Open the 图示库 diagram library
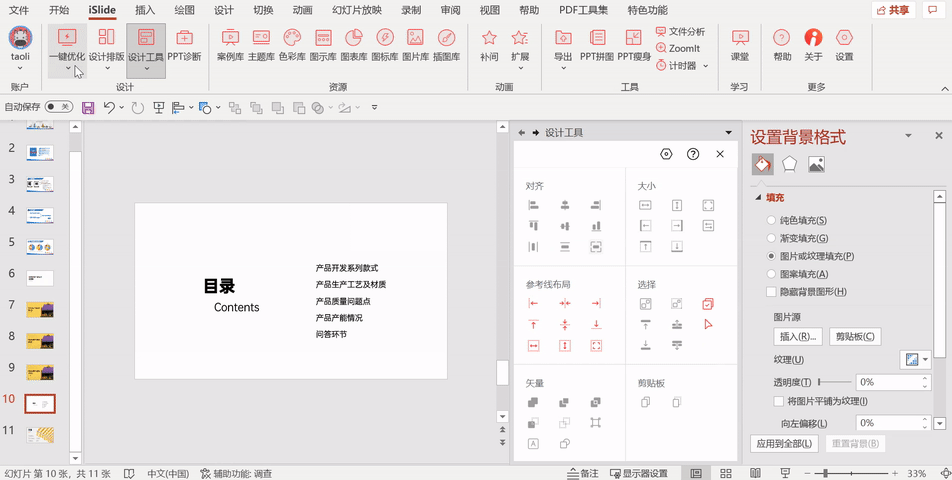 (x=323, y=45)
